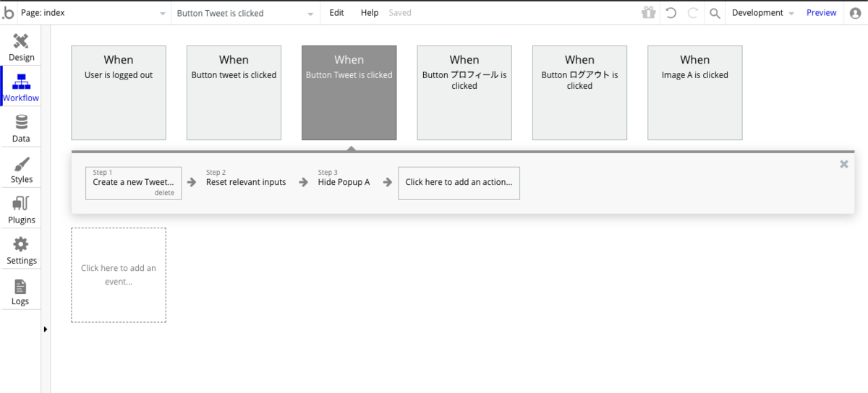
Task: Select the Button プロフィール is clicked event
Action: pyautogui.click(x=464, y=92)
